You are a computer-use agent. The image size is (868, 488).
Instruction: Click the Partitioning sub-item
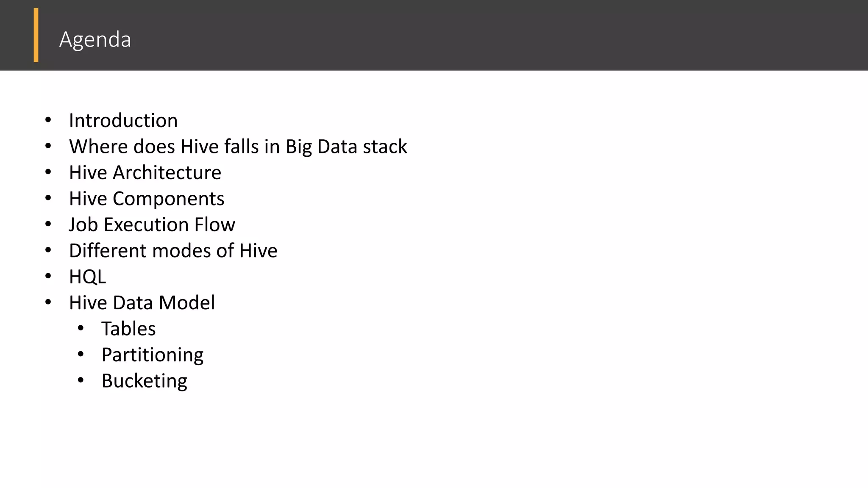pos(153,355)
